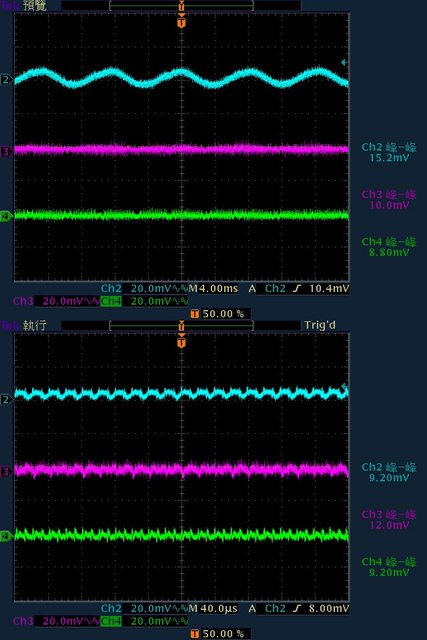
Task: Select the Ch3 ground marker in bottom display
Action: pyautogui.click(x=5, y=472)
